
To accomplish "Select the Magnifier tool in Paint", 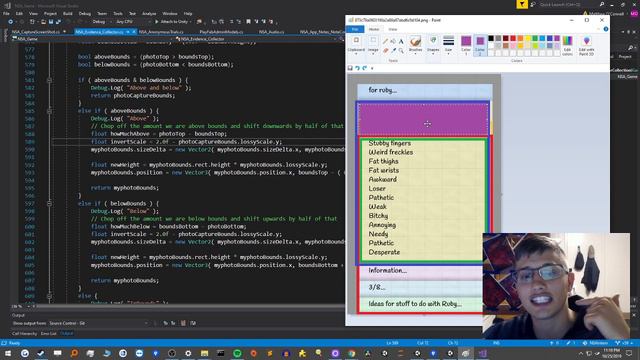I will pos(401,50).
